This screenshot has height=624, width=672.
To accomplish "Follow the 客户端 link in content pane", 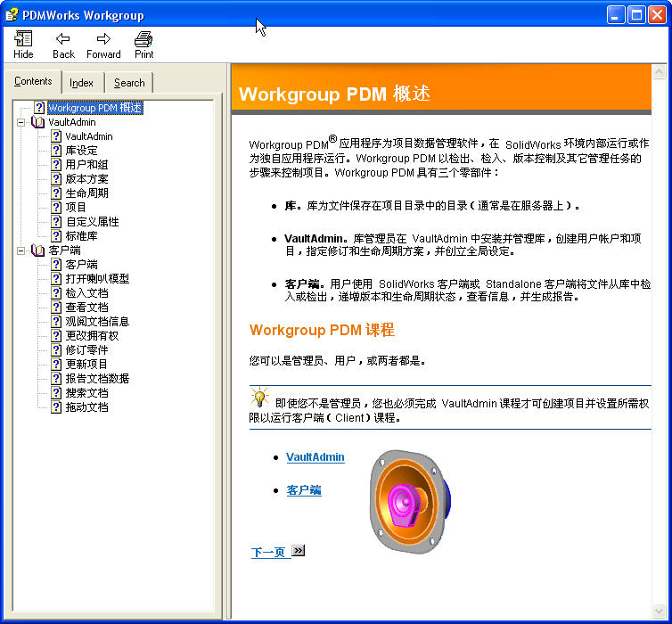I will tap(303, 490).
